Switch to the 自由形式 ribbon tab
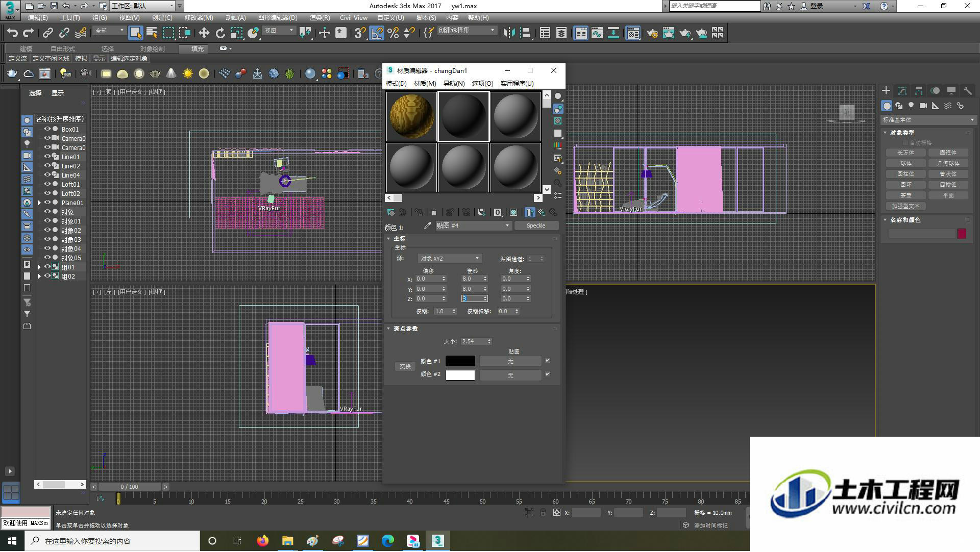Viewport: 980px width, 552px height. click(x=63, y=48)
